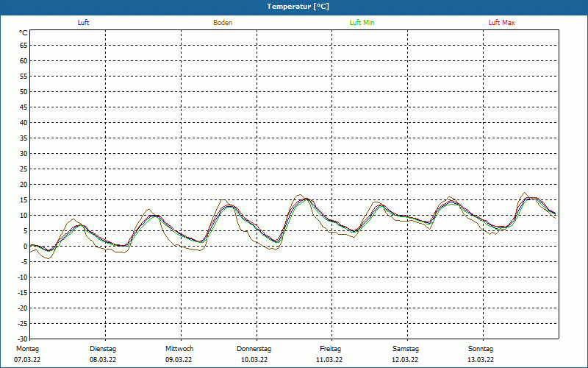Click the 'Dienstag' day label

(103, 349)
